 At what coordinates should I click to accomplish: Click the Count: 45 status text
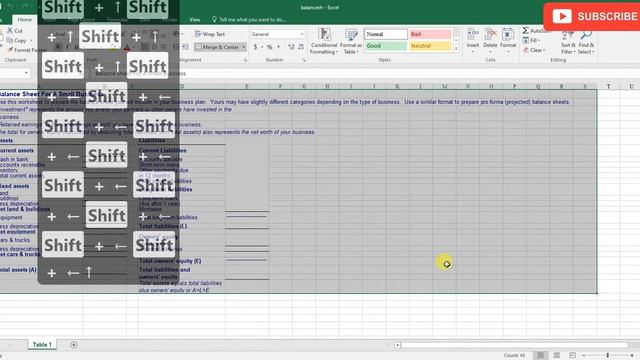tap(514, 356)
